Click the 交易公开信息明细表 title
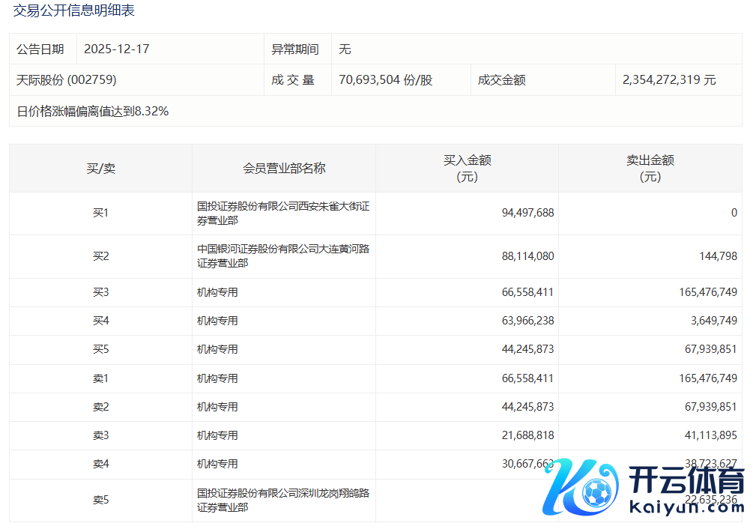This screenshot has width=756, height=532. (x=74, y=11)
